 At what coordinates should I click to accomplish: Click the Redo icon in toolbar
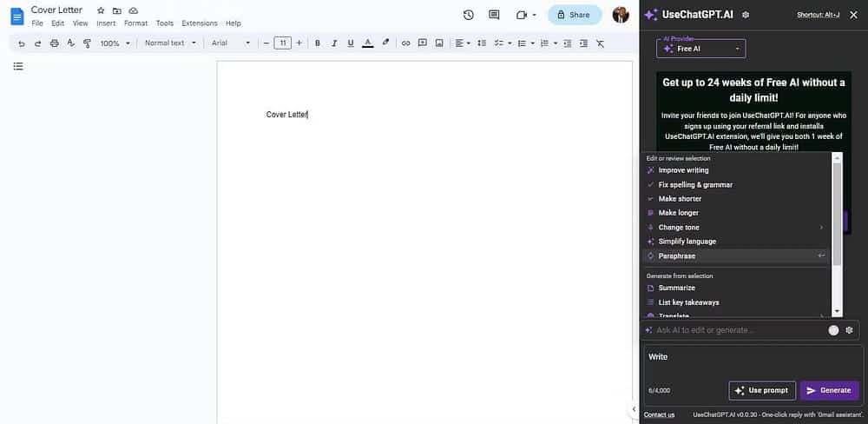[37, 43]
